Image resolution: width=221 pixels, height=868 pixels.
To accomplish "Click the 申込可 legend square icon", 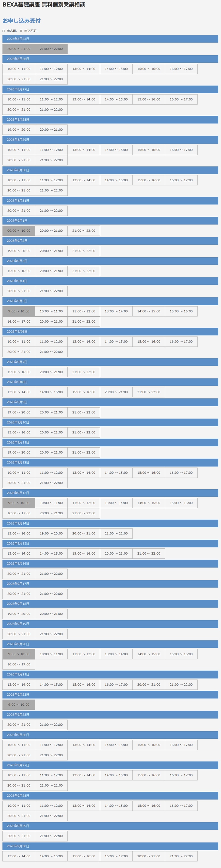I will (x=4, y=31).
